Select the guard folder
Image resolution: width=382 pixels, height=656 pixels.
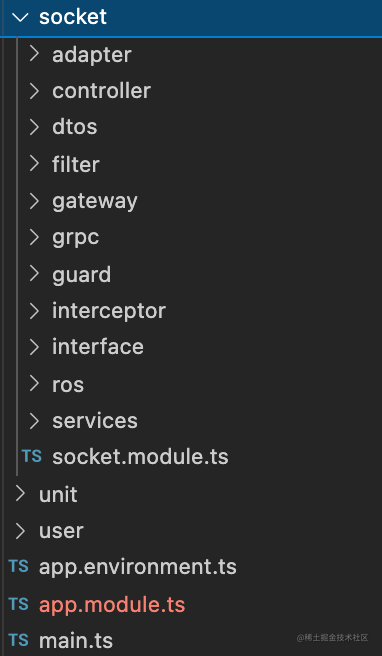(x=191, y=274)
